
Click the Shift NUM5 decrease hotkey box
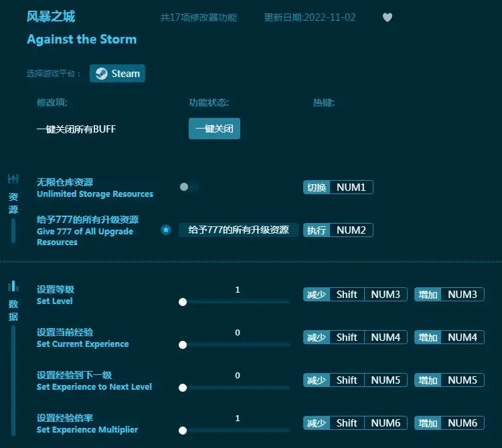pyautogui.click(x=368, y=380)
